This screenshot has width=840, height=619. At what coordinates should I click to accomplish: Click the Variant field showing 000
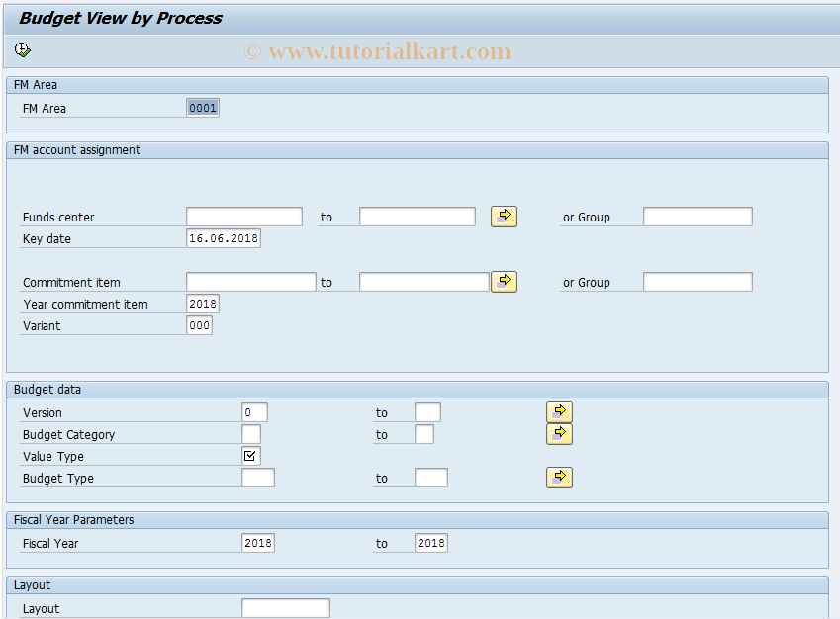[199, 324]
